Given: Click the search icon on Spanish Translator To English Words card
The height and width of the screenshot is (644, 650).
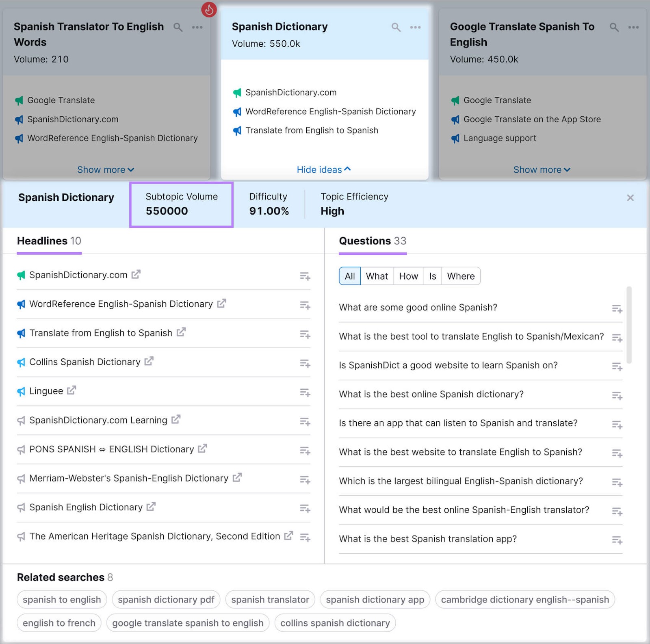Looking at the screenshot, I should pos(178,28).
